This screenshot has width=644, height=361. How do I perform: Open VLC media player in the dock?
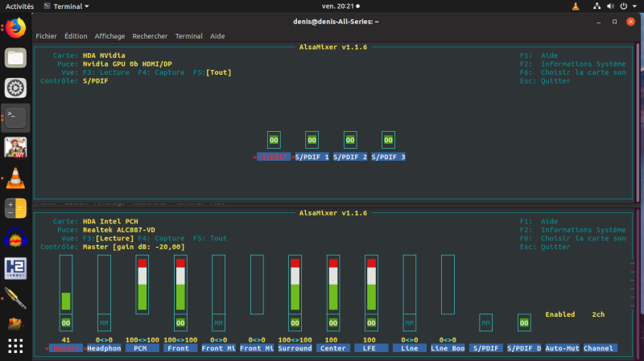pos(16,178)
